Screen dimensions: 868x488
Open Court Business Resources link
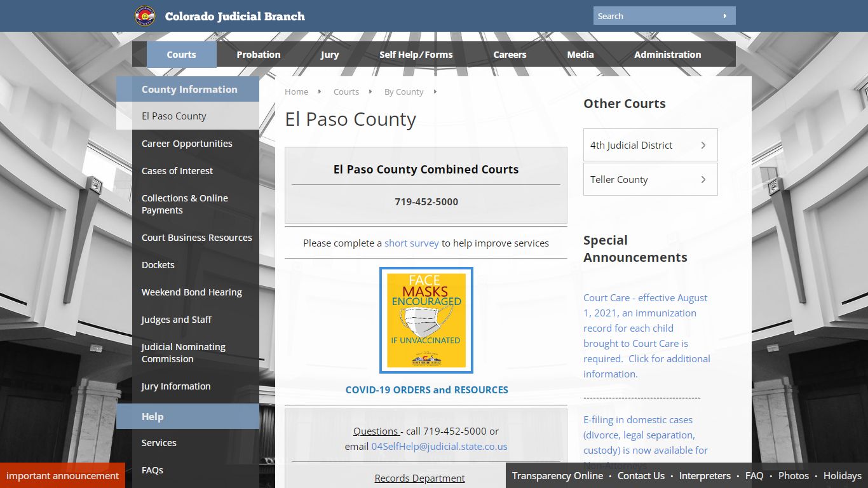(196, 237)
